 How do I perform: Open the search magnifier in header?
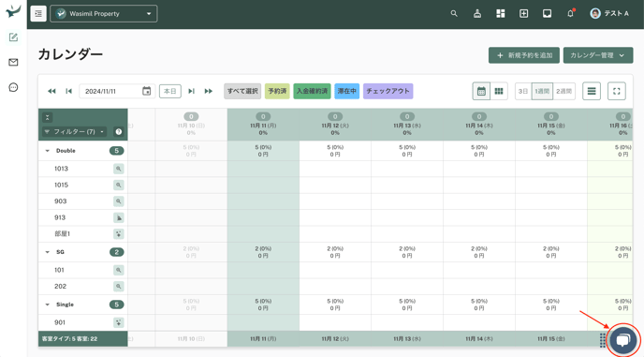click(x=454, y=13)
